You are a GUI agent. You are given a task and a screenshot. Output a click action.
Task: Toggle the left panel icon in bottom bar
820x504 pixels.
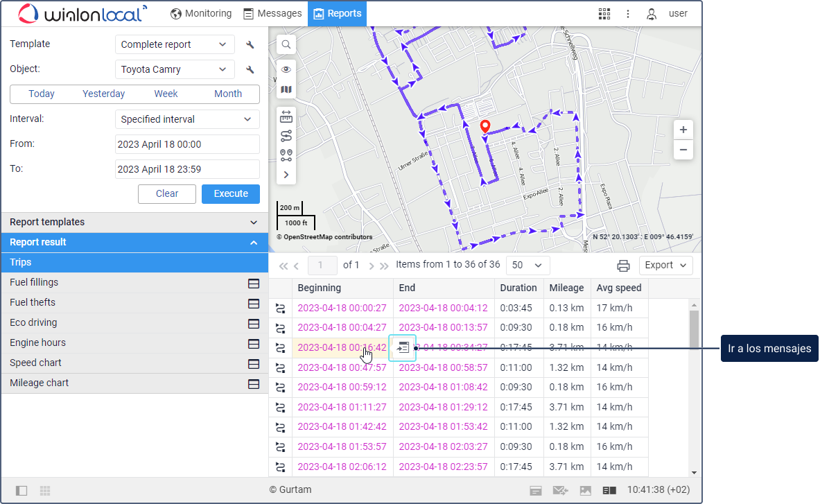tap(21, 491)
